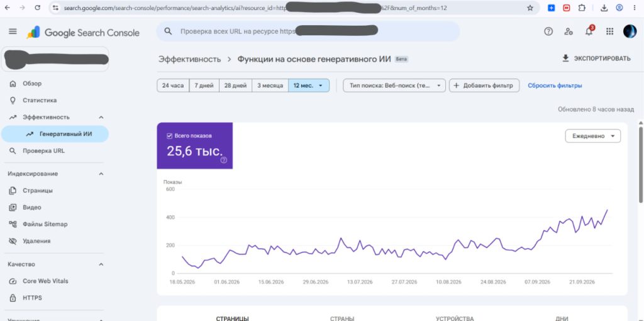Open the Chrome three-dot menu
644x321 pixels.
click(x=635, y=8)
